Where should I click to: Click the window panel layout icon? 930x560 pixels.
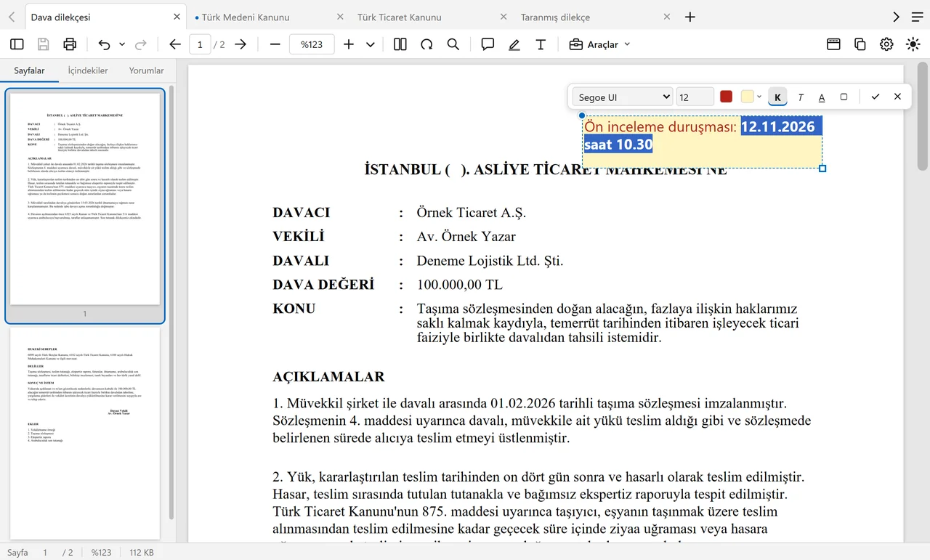(833, 44)
